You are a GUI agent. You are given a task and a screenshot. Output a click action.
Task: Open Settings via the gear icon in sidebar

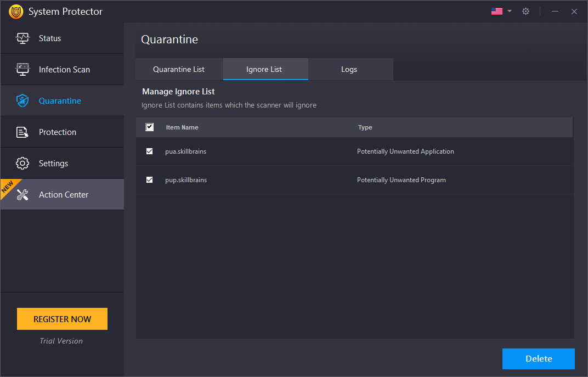point(22,163)
